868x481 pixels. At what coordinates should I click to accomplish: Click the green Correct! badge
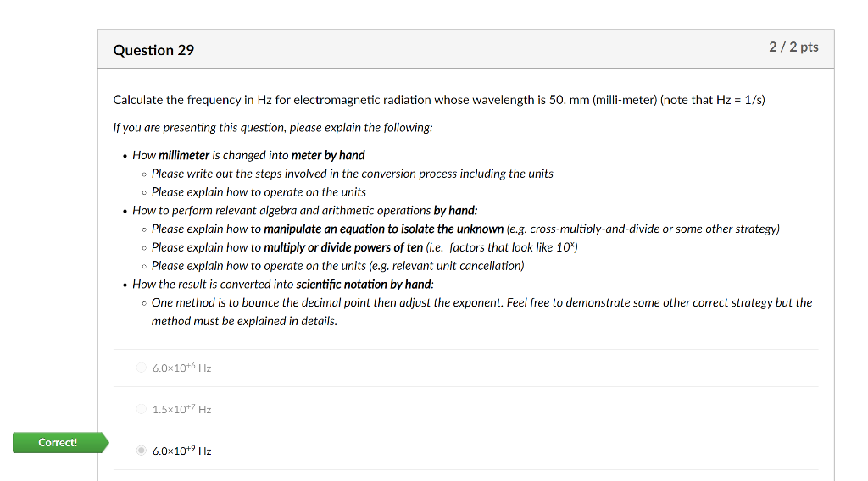coord(58,442)
